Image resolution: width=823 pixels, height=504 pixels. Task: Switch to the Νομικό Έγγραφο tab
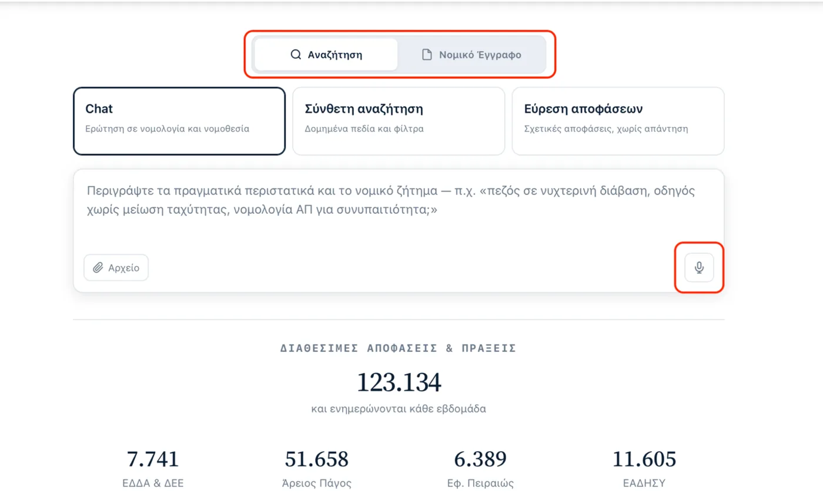pyautogui.click(x=471, y=55)
